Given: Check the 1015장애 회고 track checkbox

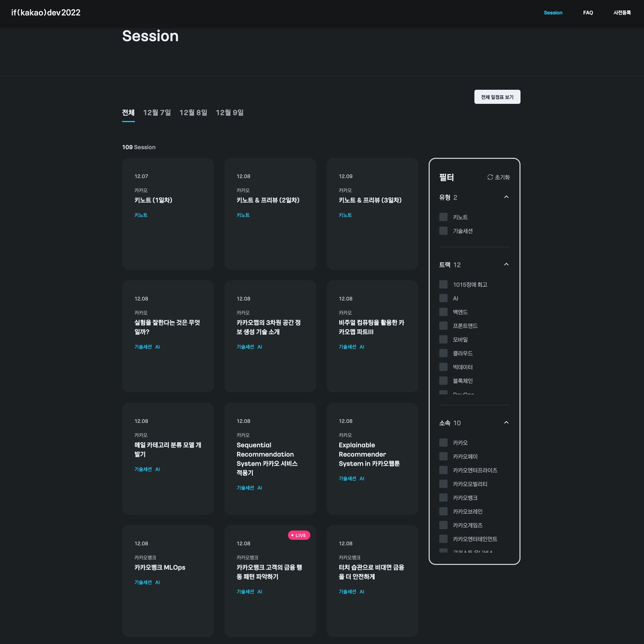Looking at the screenshot, I should coord(443,284).
